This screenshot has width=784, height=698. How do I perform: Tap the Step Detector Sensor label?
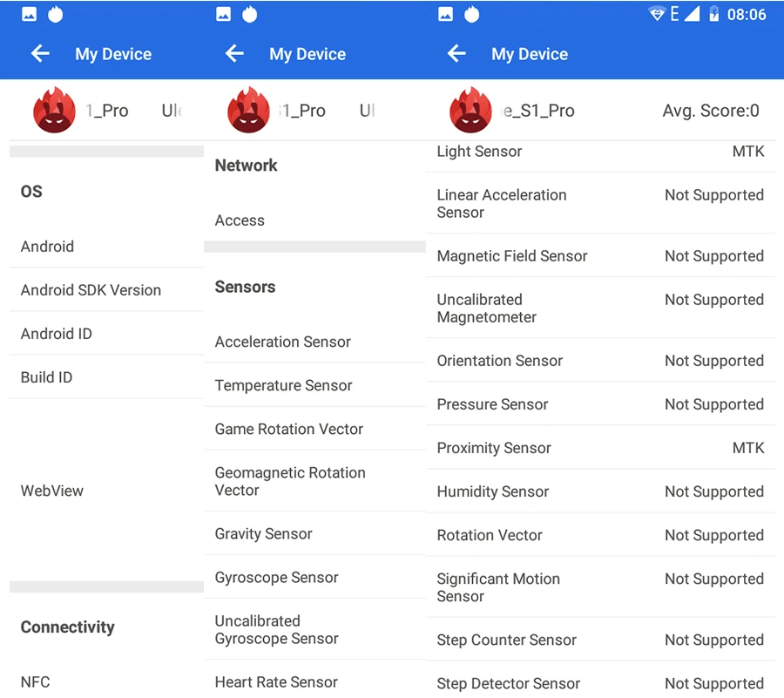coord(509,683)
